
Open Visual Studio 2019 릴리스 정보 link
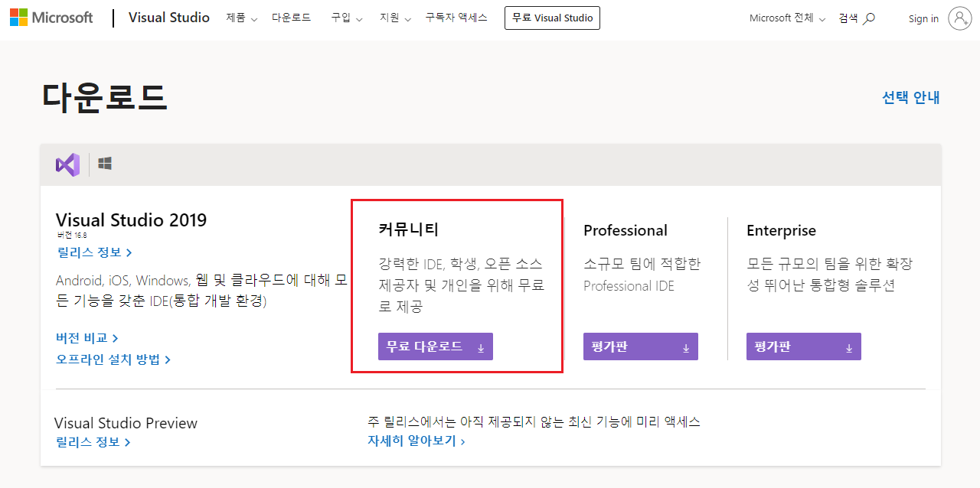(x=95, y=252)
